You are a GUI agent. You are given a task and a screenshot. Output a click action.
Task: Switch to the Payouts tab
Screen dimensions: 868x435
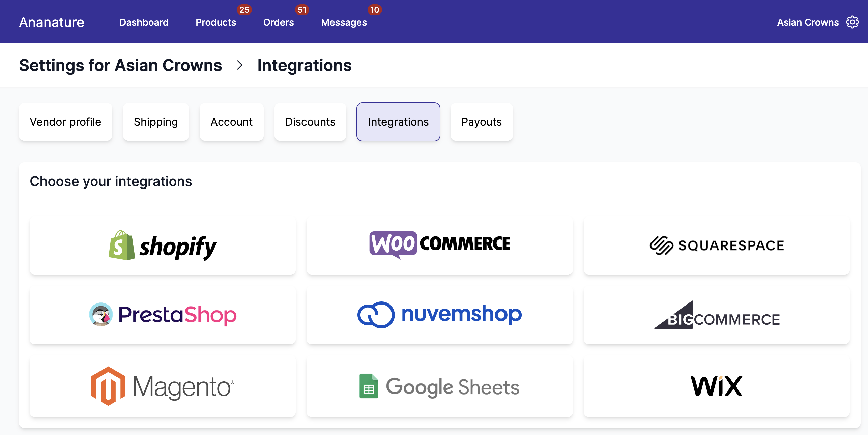tap(481, 122)
